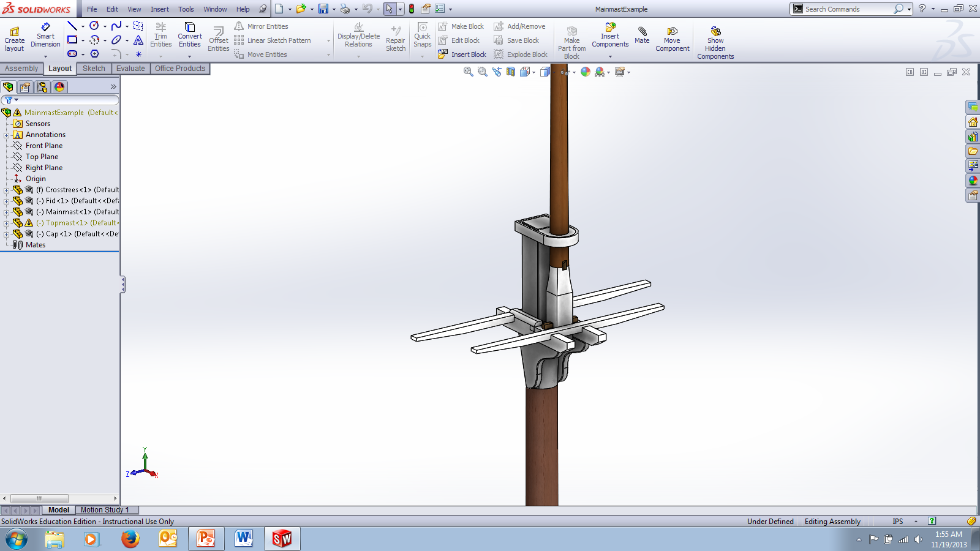Expand feature manager tabs double chevron

[113, 87]
